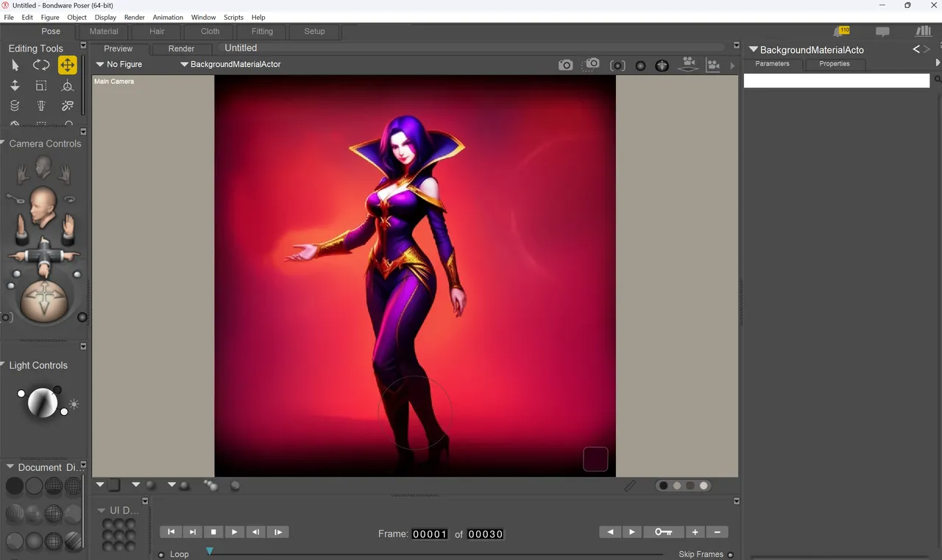Click the dark background color swatch
The width and height of the screenshot is (942, 560).
[595, 459]
